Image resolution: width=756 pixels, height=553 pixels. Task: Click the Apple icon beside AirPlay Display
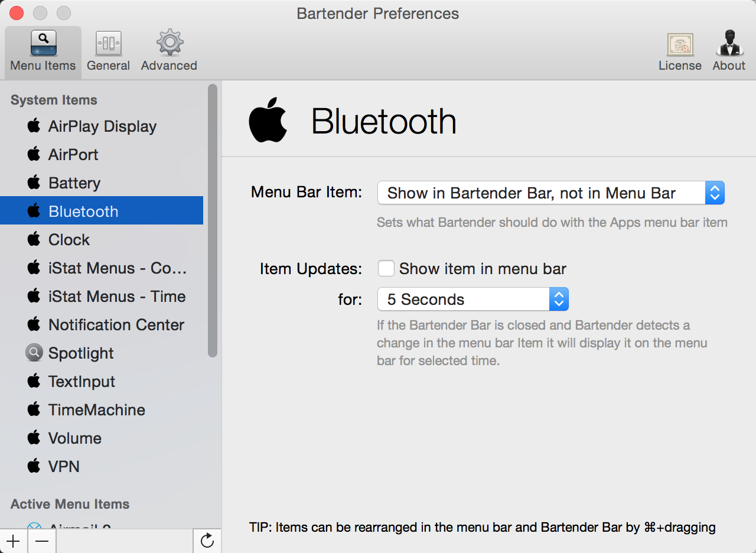click(x=34, y=125)
